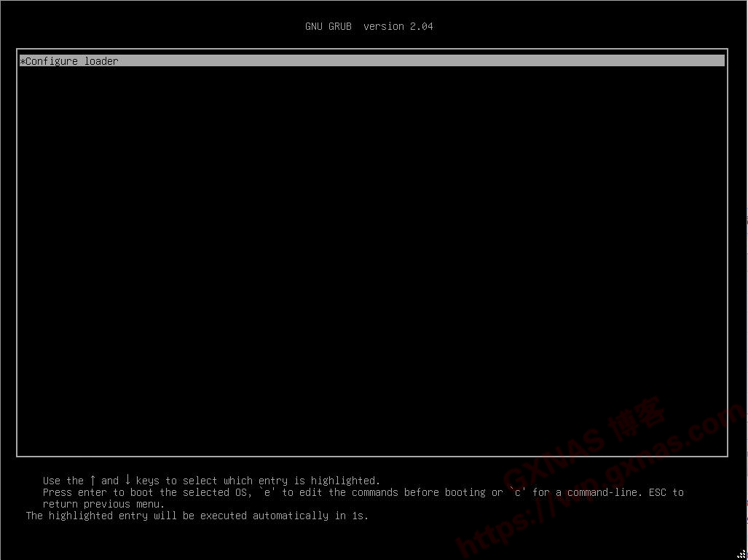Image resolution: width=748 pixels, height=560 pixels.
Task: Click the "1s" countdown timer text
Action: pos(360,516)
